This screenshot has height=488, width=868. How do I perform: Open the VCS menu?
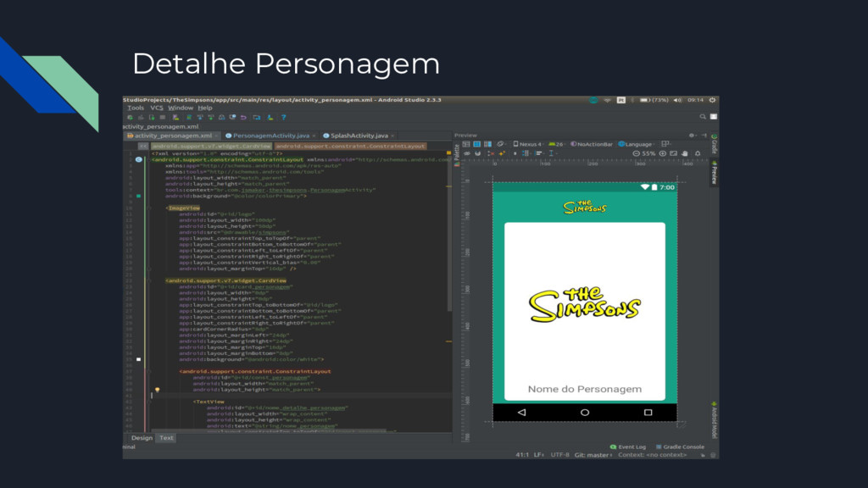tap(157, 108)
